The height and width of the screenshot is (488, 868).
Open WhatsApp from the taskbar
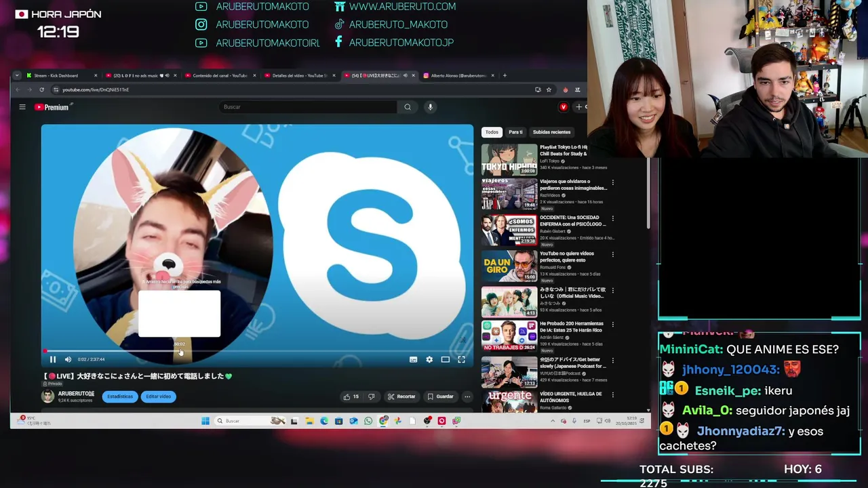(x=368, y=421)
